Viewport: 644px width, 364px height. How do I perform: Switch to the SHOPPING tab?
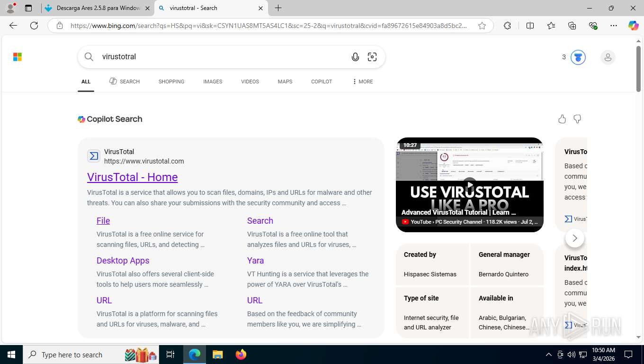tap(171, 82)
